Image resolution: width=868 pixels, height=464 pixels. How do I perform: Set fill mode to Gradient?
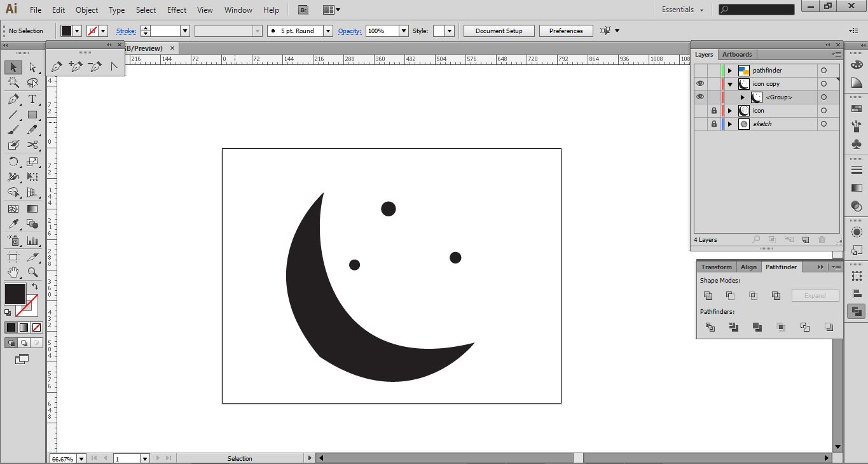(x=24, y=327)
